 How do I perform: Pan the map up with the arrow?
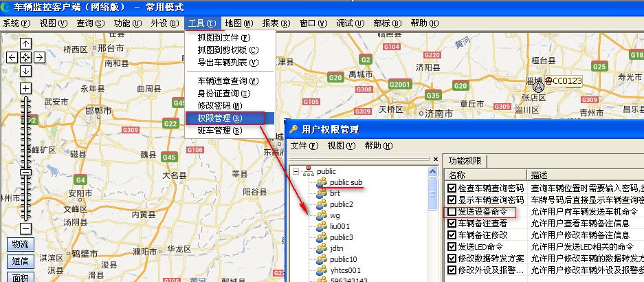25,43
